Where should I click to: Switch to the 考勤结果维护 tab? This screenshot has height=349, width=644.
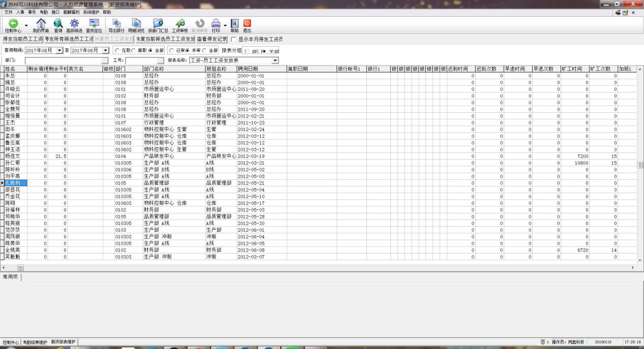pos(35,342)
